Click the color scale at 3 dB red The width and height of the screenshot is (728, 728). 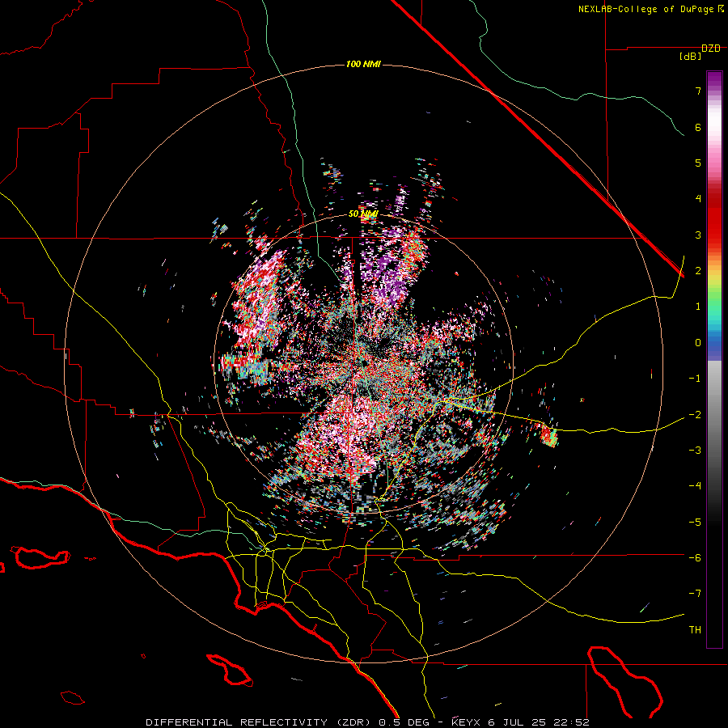point(714,235)
